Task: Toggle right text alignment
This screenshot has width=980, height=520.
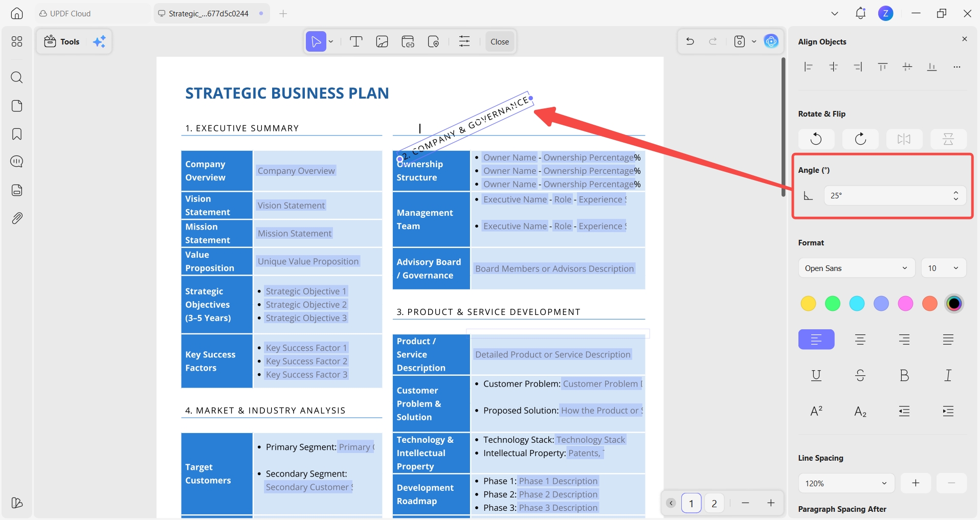Action: point(904,340)
